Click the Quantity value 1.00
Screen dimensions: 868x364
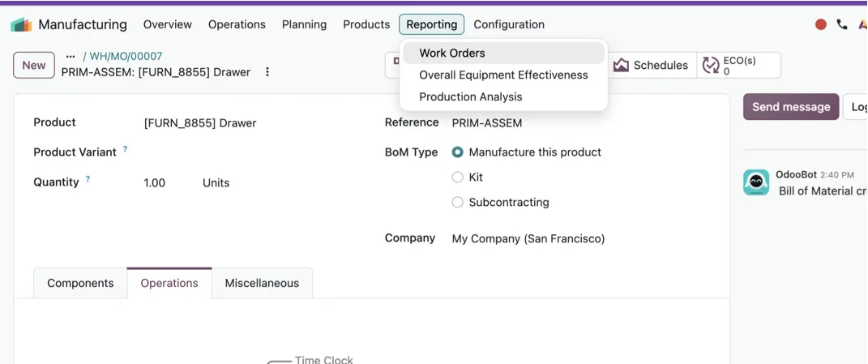(155, 183)
